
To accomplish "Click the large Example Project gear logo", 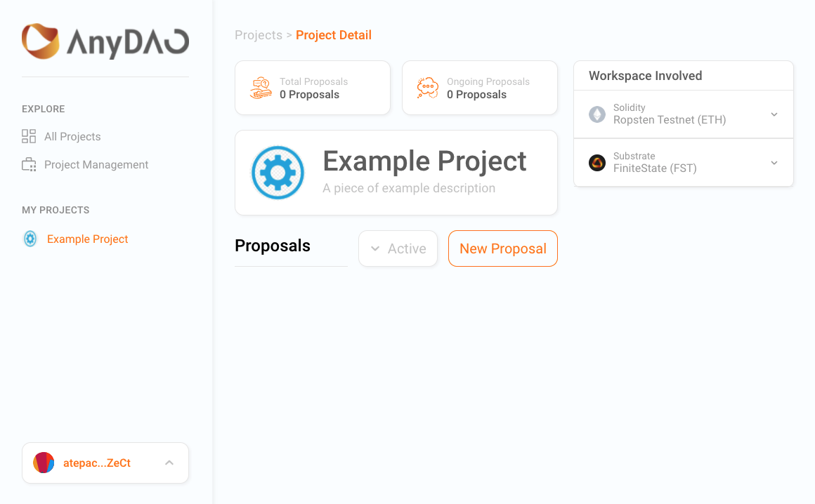I will [x=278, y=173].
